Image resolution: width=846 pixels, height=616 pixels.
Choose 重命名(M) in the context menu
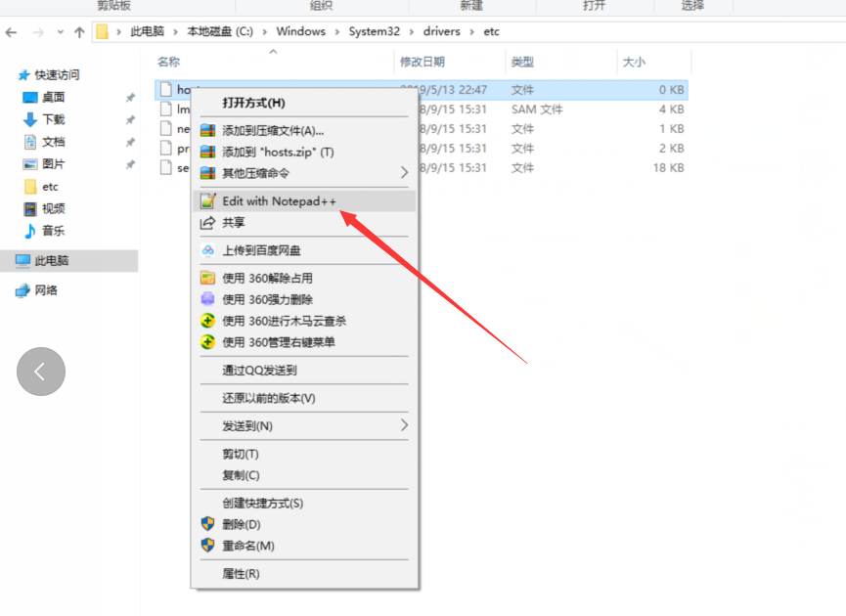[247, 546]
